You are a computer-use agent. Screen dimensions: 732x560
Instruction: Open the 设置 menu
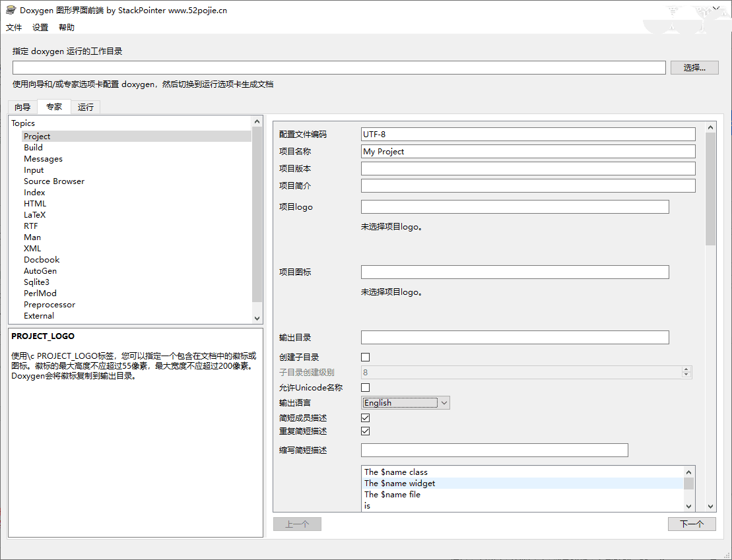click(x=40, y=28)
